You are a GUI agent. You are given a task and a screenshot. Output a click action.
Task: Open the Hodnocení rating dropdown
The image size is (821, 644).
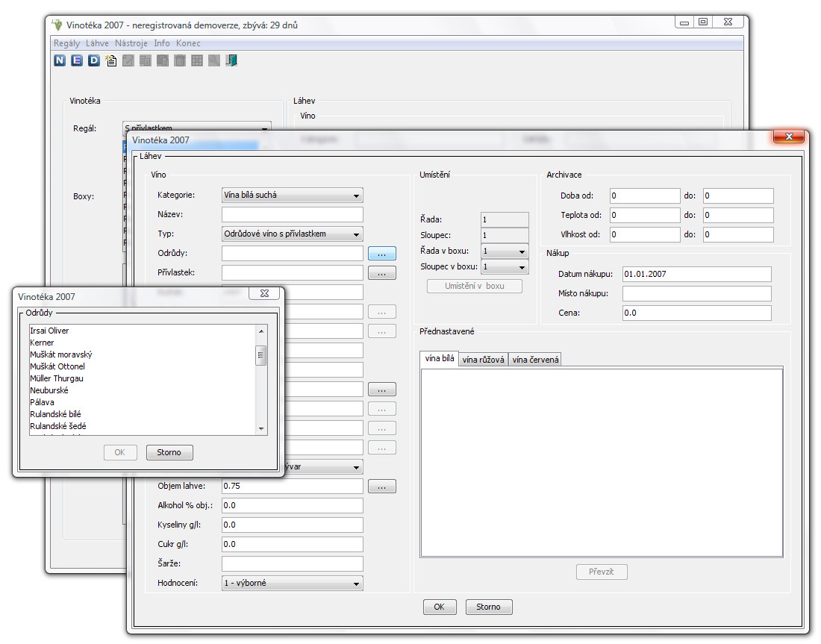point(292,584)
